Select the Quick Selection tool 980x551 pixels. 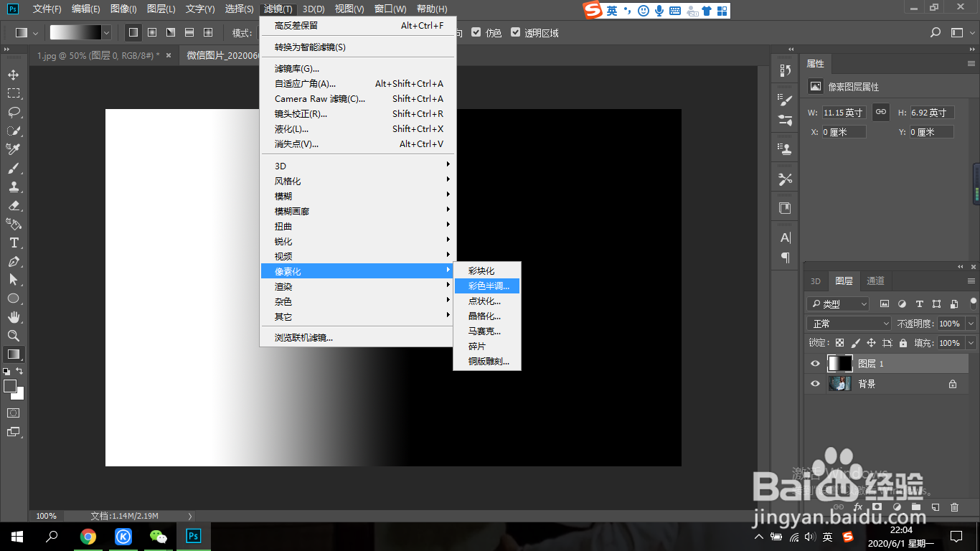(14, 131)
